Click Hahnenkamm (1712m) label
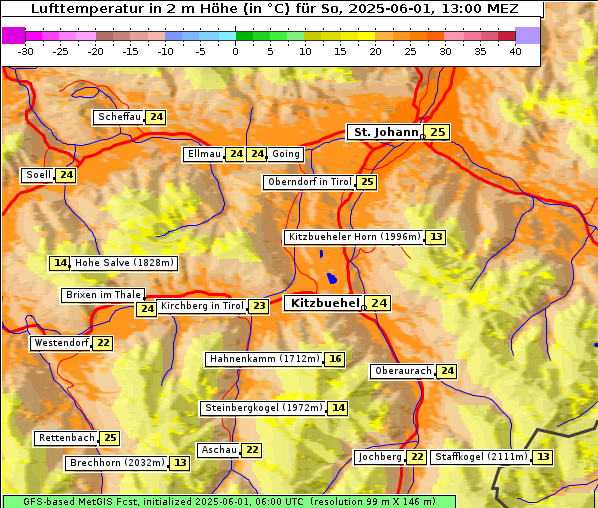The image size is (598, 508). pos(264,359)
